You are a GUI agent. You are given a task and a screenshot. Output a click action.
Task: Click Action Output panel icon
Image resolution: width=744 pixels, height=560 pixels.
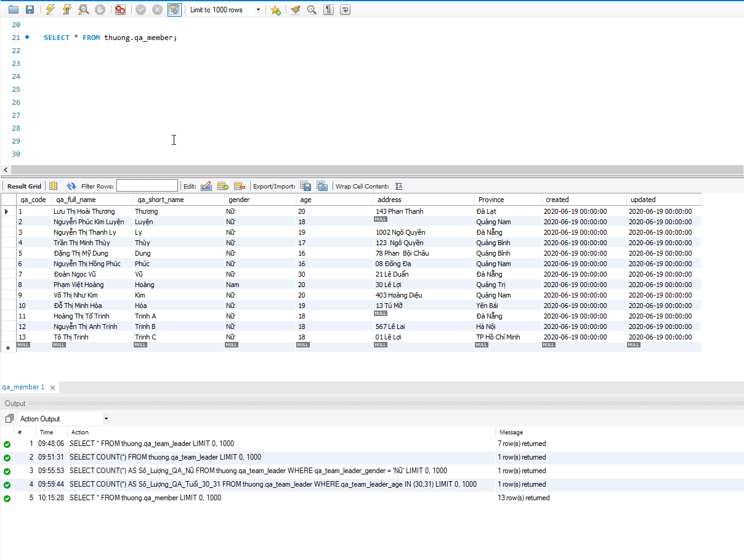click(x=9, y=419)
